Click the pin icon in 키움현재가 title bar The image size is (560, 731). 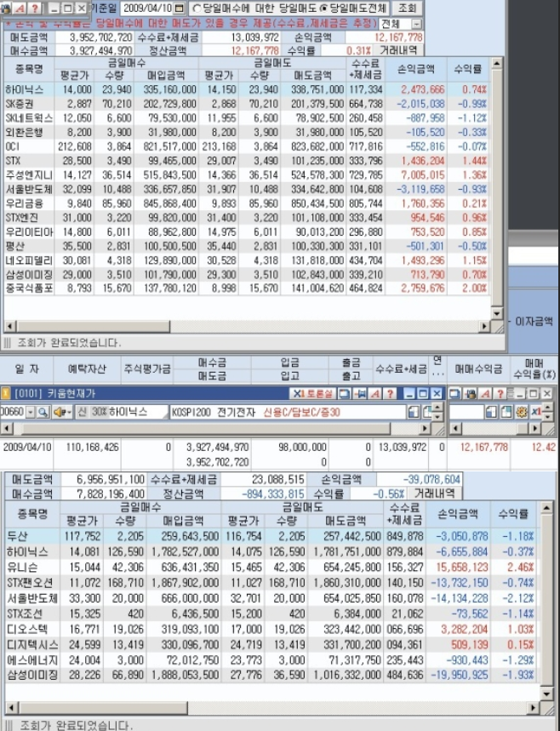pyautogui.click(x=359, y=394)
